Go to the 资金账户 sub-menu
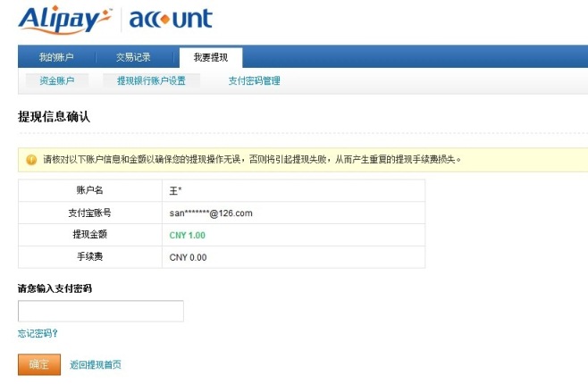Image resolution: width=588 pixels, height=384 pixels. coord(56,80)
